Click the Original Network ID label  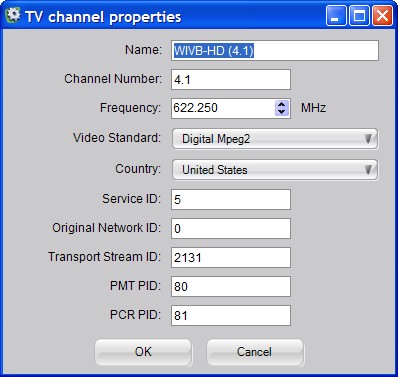pos(107,228)
